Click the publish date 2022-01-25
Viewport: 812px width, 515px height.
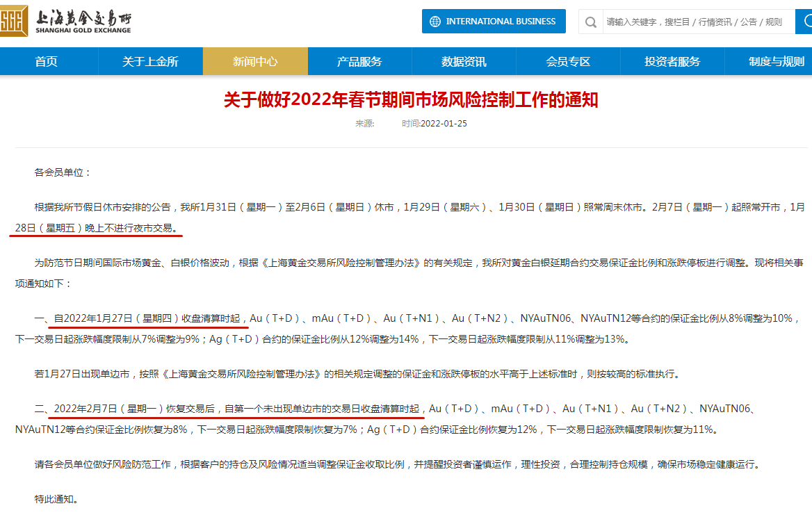point(444,123)
